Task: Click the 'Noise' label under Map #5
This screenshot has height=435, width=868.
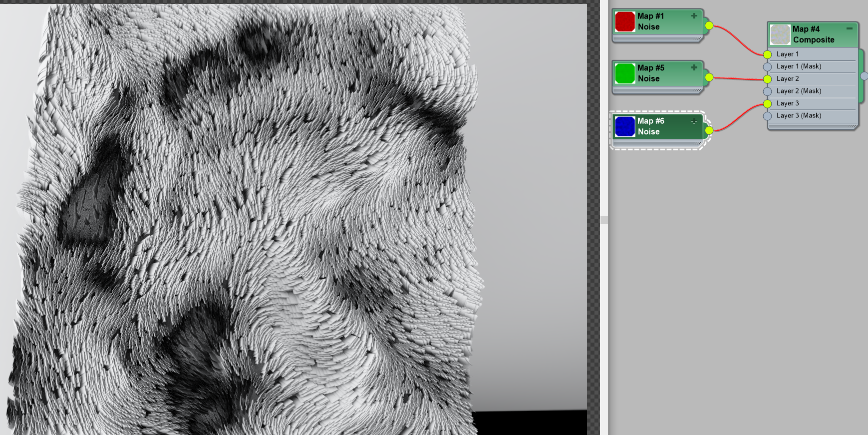Action: click(648, 79)
